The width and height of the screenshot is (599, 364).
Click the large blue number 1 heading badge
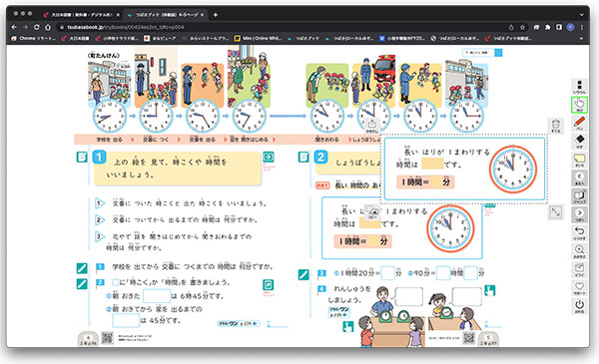99,157
